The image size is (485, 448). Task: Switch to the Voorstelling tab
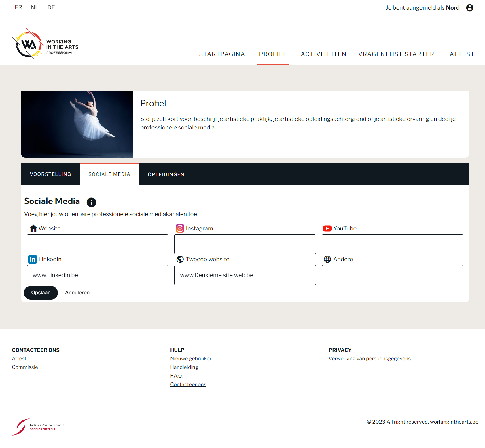[x=50, y=174]
